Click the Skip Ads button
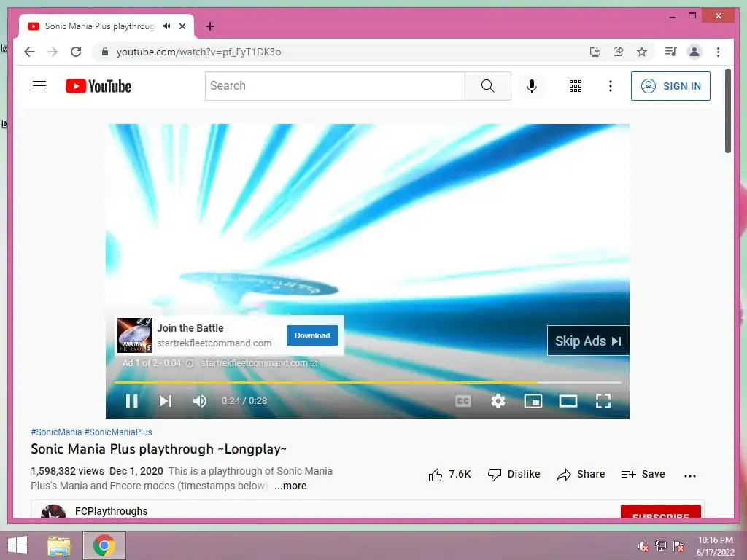The width and height of the screenshot is (747, 560). (589, 341)
